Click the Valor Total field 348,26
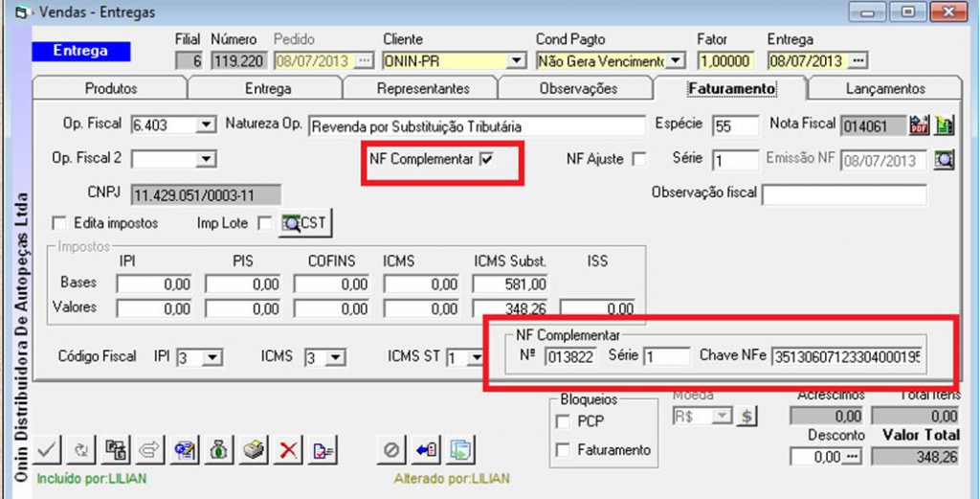 [915, 458]
